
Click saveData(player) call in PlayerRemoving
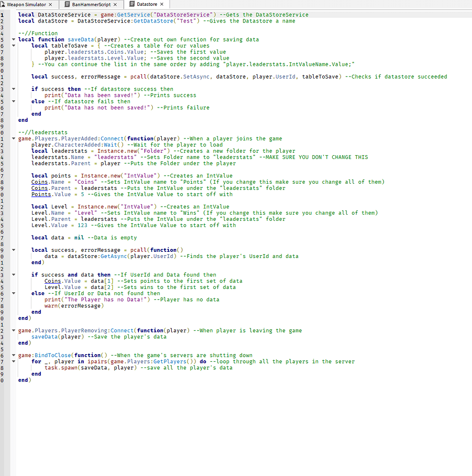[x=58, y=337]
